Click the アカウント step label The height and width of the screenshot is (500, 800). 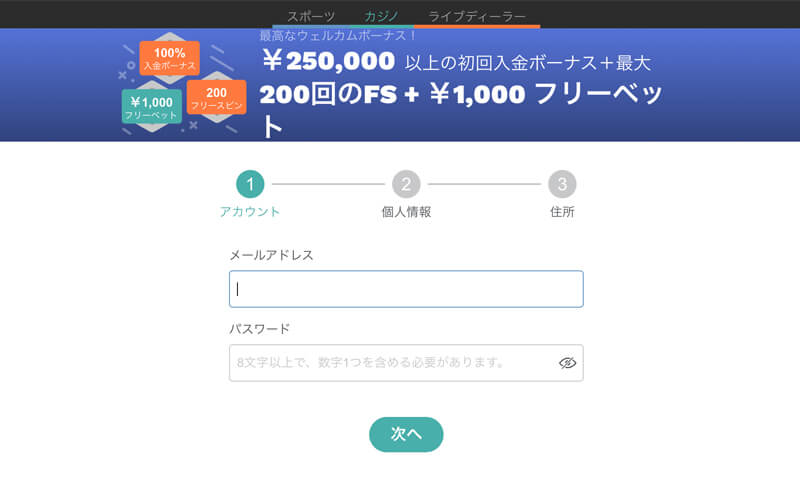click(x=250, y=212)
